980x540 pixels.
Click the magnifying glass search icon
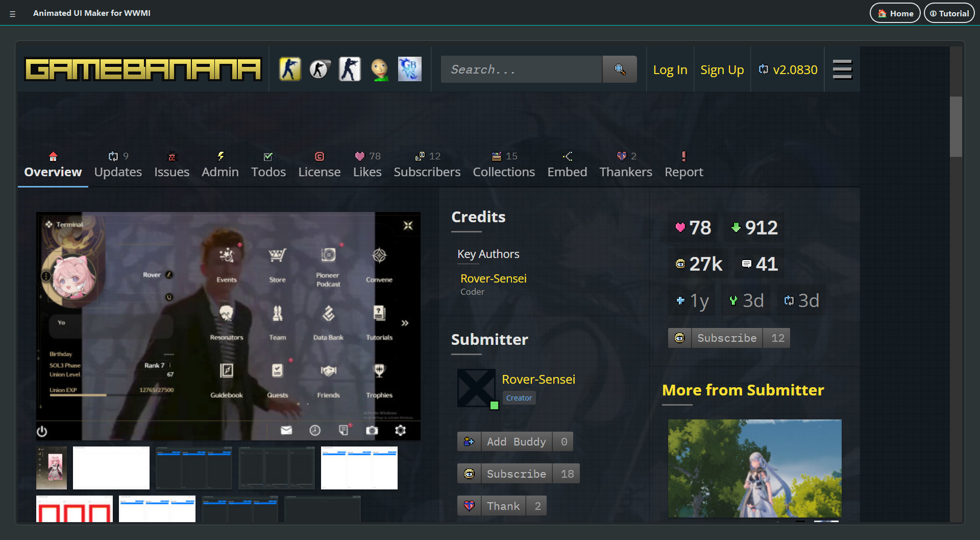(x=620, y=69)
